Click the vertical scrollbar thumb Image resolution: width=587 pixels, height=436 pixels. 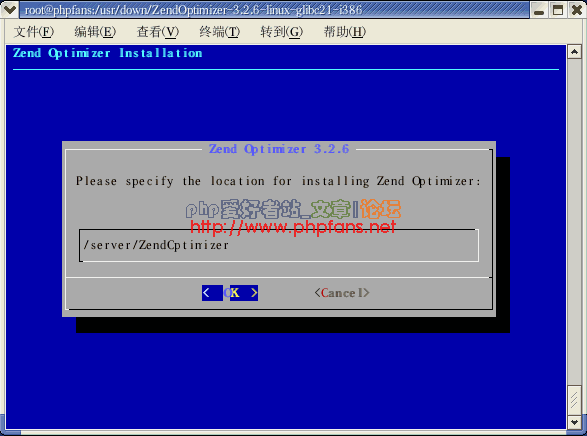574,400
